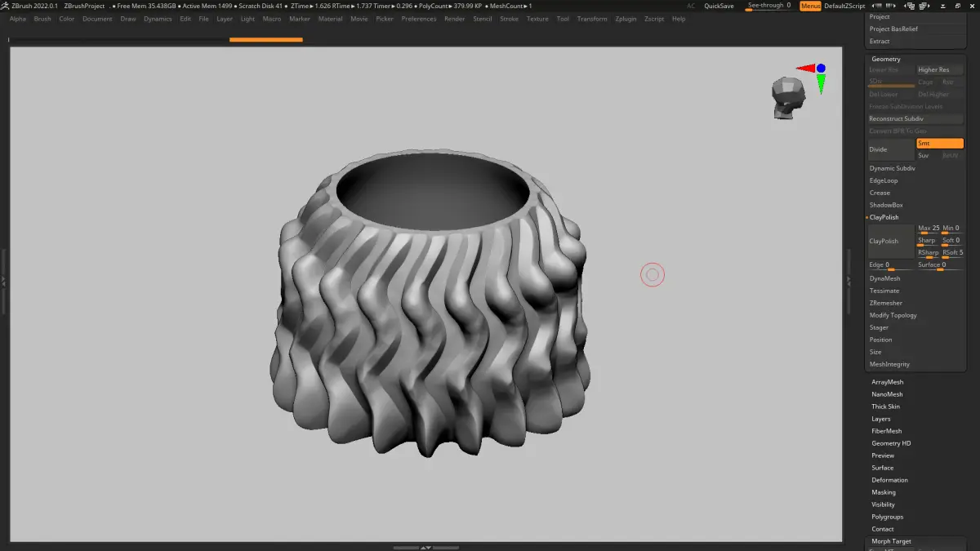Click the blue Z axis sphere
Viewport: 980px width, 551px height.
pyautogui.click(x=821, y=69)
